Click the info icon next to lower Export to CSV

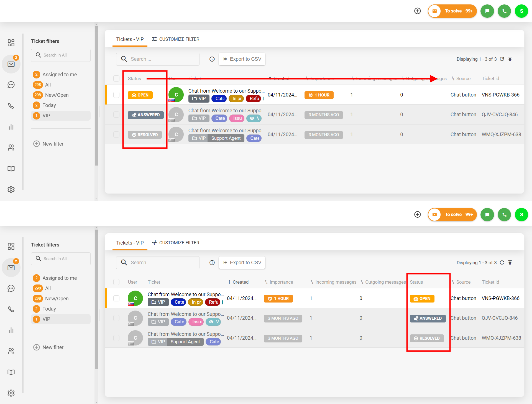tap(212, 263)
